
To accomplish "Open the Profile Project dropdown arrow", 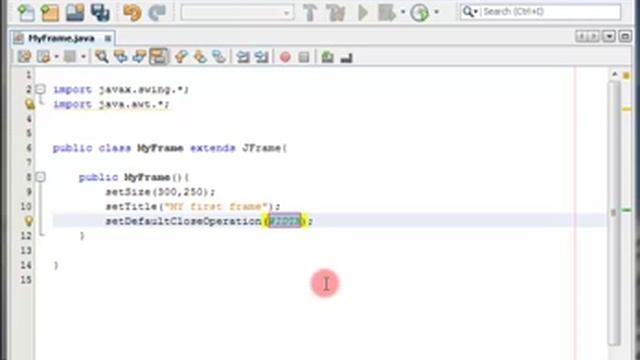I will [437, 12].
